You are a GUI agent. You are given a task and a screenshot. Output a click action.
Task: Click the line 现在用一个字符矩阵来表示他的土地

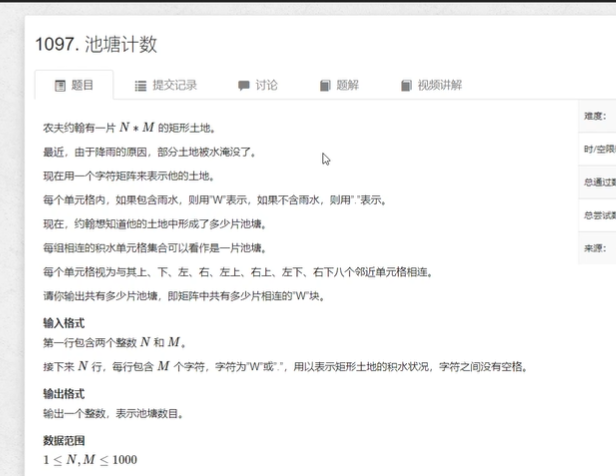pyautogui.click(x=128, y=176)
